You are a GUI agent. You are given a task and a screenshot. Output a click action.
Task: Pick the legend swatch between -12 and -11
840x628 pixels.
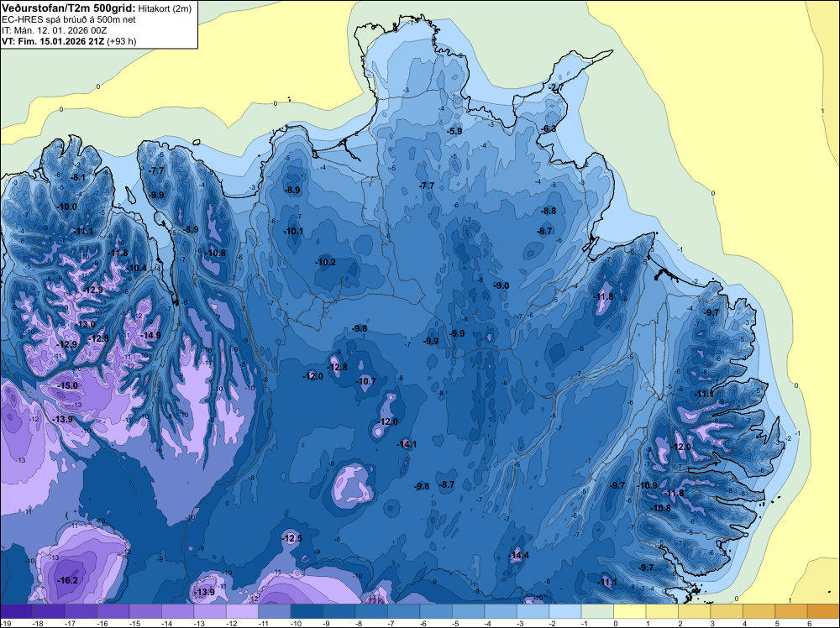(242, 611)
